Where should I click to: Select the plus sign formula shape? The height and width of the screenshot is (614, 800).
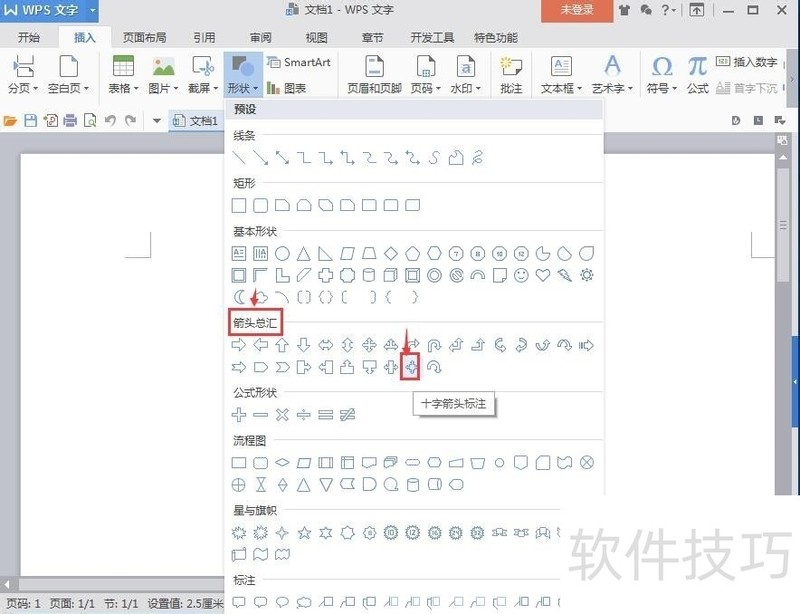pyautogui.click(x=238, y=414)
